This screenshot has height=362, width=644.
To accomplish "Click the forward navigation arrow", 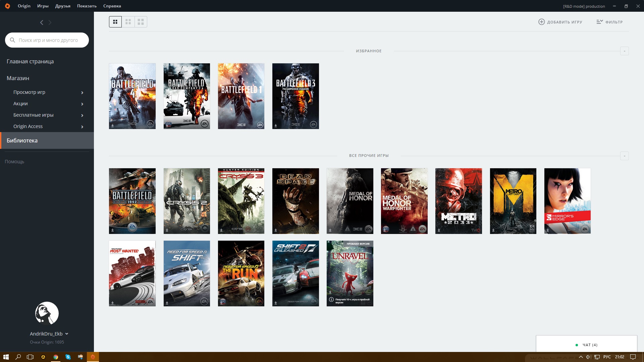I will pyautogui.click(x=50, y=22).
